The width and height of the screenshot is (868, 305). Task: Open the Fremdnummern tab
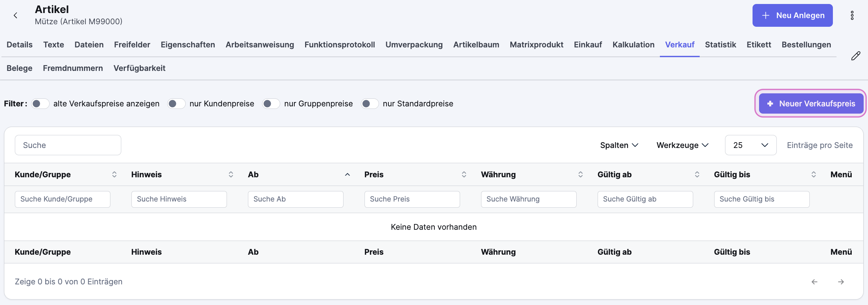point(73,68)
